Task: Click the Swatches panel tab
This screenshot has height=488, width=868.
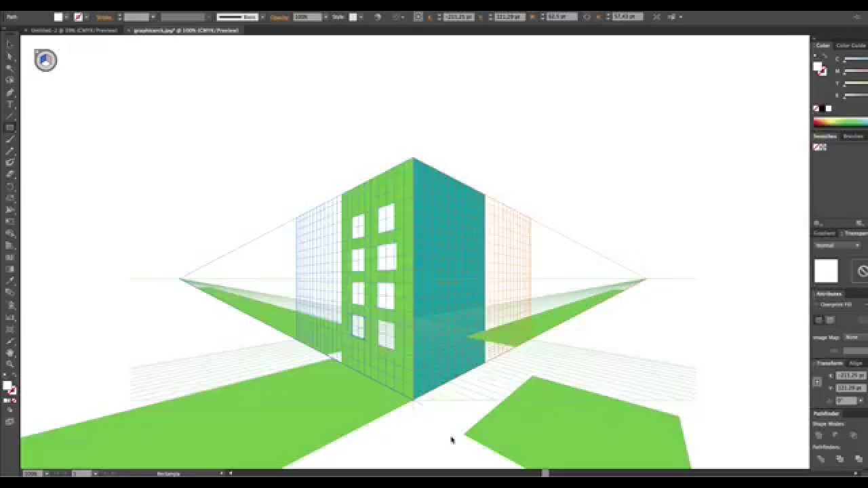Action: tap(825, 136)
